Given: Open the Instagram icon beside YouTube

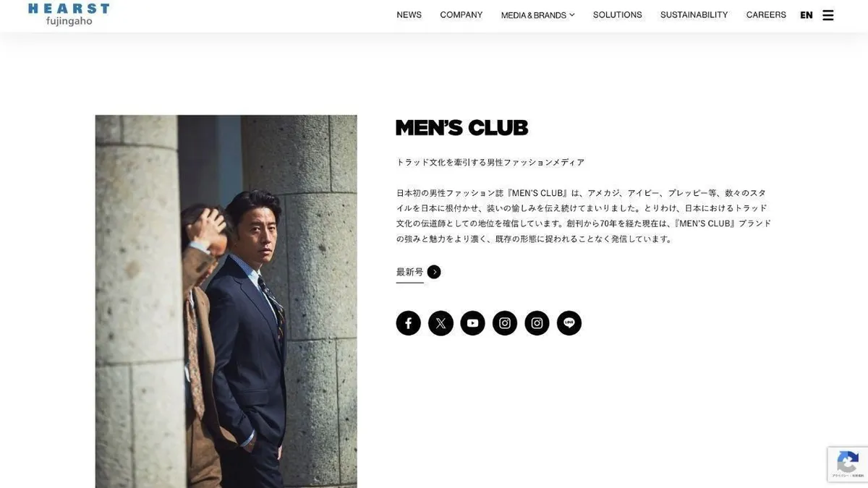Looking at the screenshot, I should point(505,323).
